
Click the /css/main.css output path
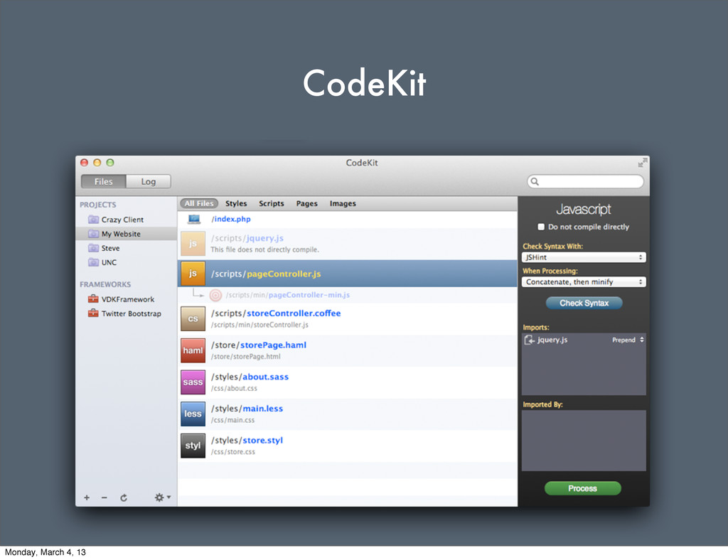tap(232, 420)
